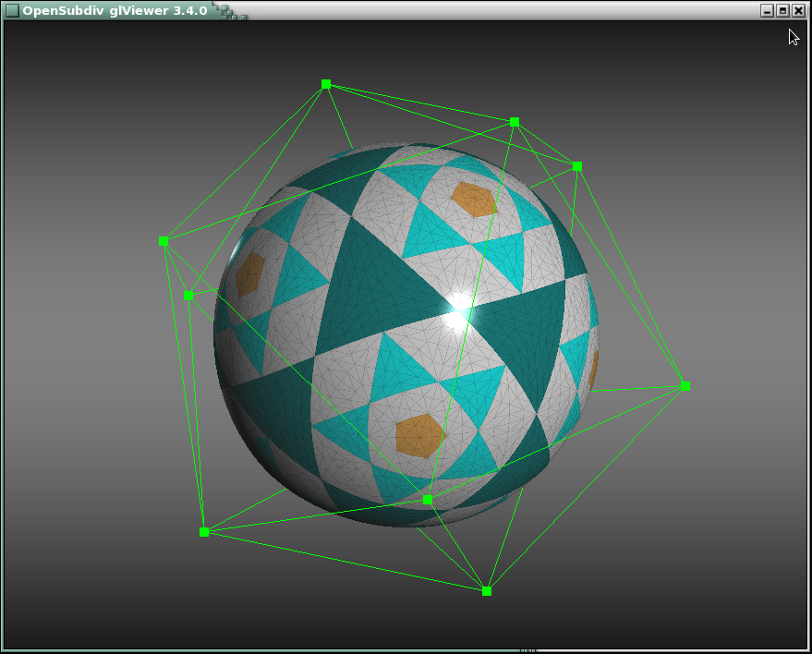Image resolution: width=812 pixels, height=654 pixels.
Task: Click the orange hexagon near the sphere's bottom
Action: pos(418,435)
